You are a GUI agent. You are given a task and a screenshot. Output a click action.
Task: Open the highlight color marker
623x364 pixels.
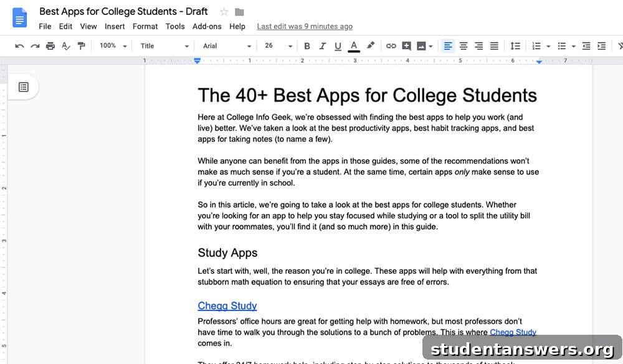point(370,45)
